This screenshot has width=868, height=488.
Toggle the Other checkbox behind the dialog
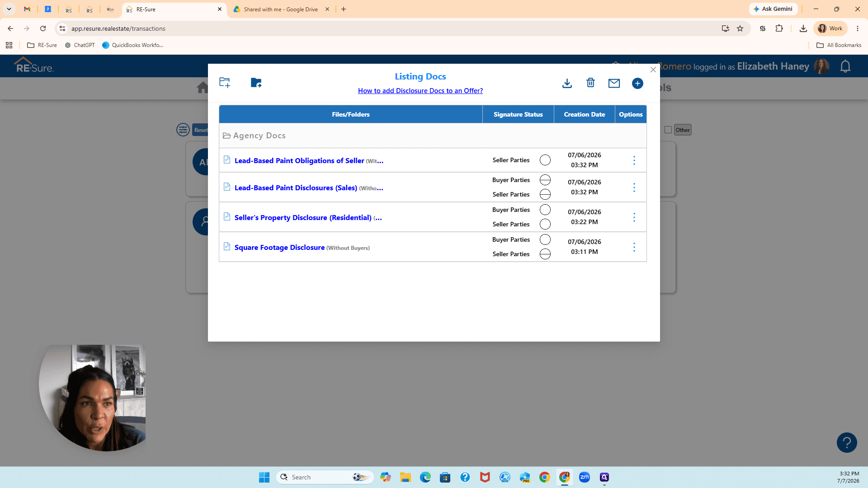668,130
